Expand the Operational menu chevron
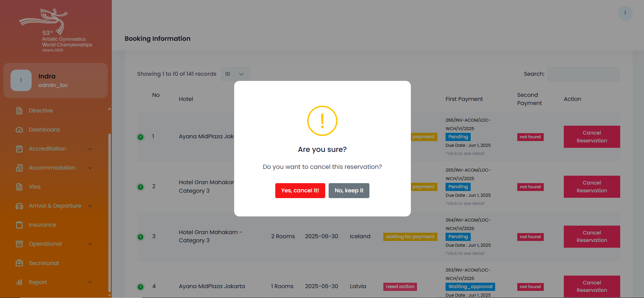 tap(90, 244)
